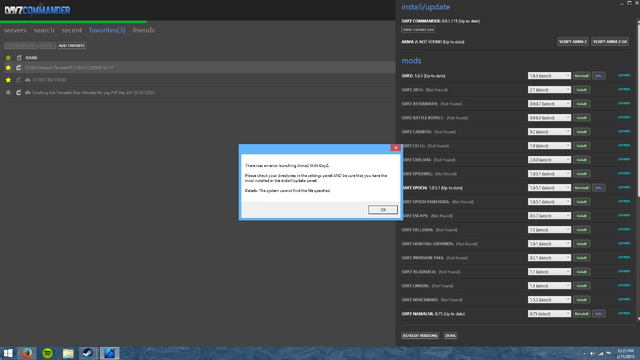Screen dimensions: 640x360
Task: Click the VERIFY ARMA 2 button
Action: [573, 42]
